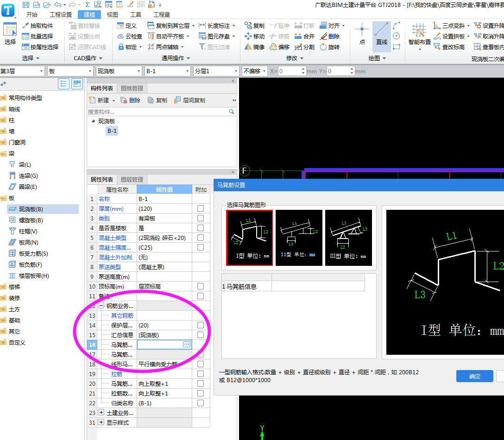Select the 直线 line draw tool
This screenshot has height=440, width=504.
(x=382, y=37)
